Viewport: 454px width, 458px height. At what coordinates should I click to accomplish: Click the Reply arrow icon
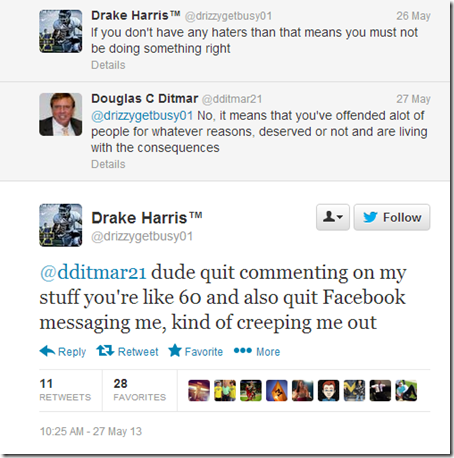click(47, 351)
